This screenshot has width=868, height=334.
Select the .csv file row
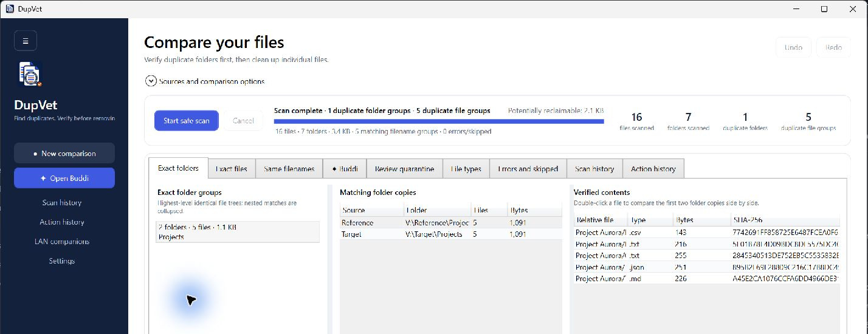click(707, 233)
